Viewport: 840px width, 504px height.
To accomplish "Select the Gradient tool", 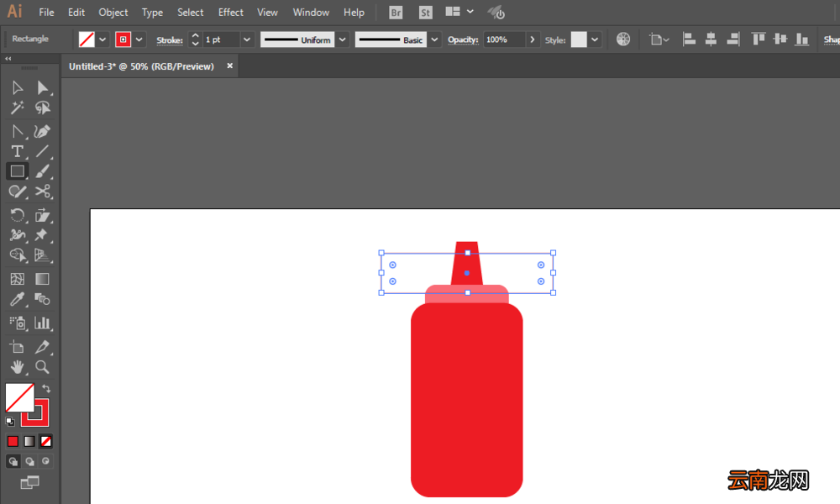I will 42,279.
